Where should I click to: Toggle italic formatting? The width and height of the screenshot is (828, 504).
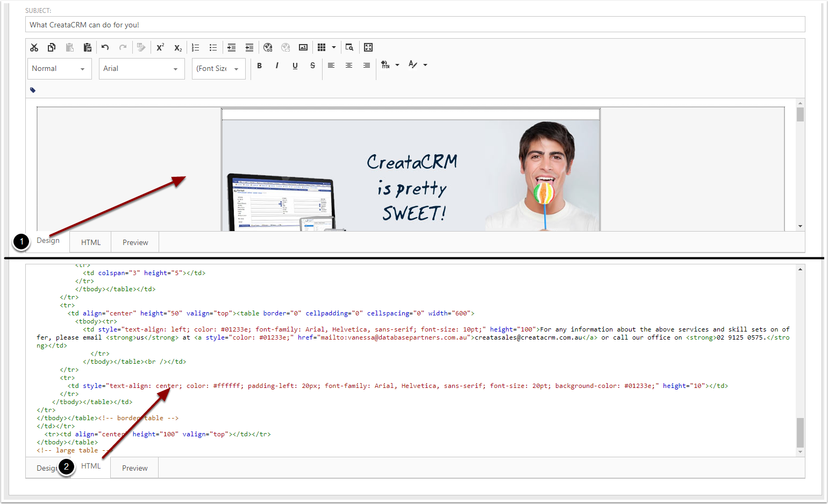point(277,66)
